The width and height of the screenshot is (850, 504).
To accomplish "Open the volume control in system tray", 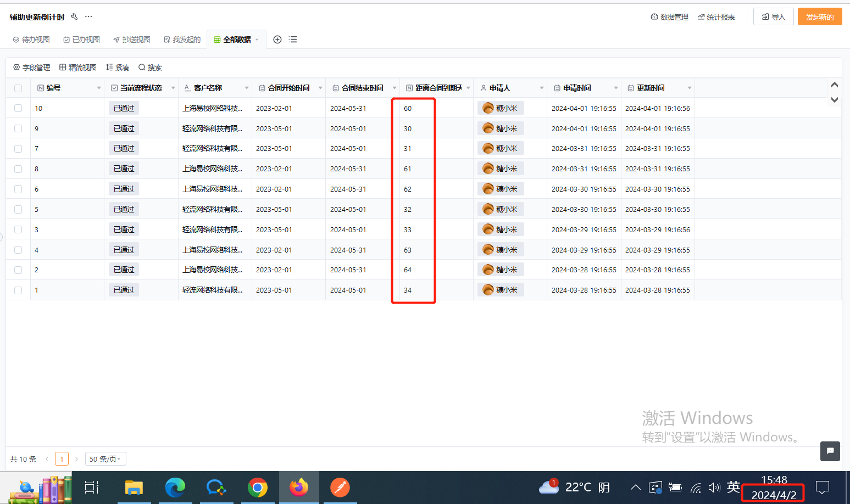I will click(714, 488).
